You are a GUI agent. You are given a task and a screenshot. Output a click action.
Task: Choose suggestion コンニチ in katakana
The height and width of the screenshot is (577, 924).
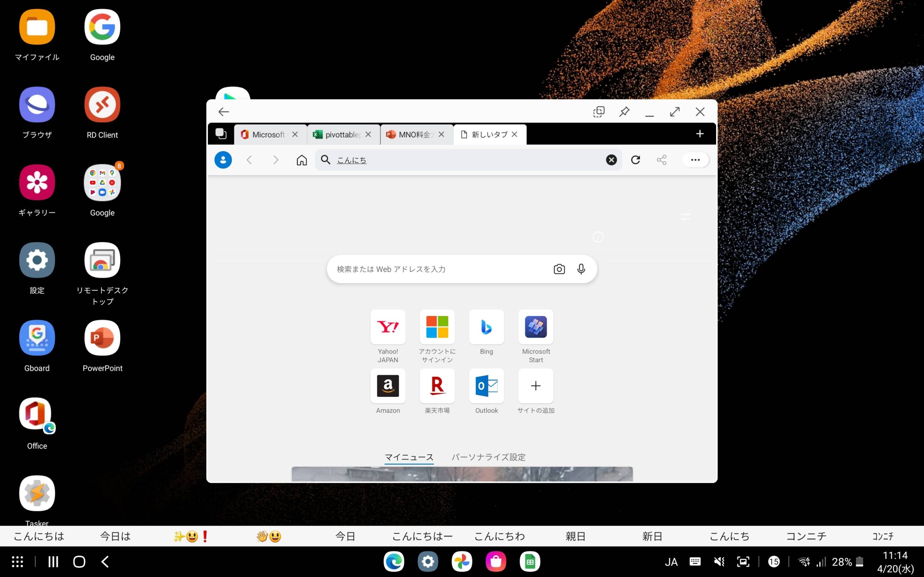[x=806, y=536]
